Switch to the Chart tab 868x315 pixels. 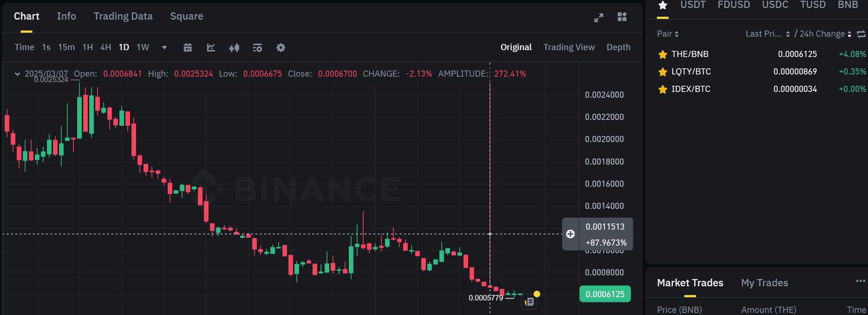[x=27, y=16]
